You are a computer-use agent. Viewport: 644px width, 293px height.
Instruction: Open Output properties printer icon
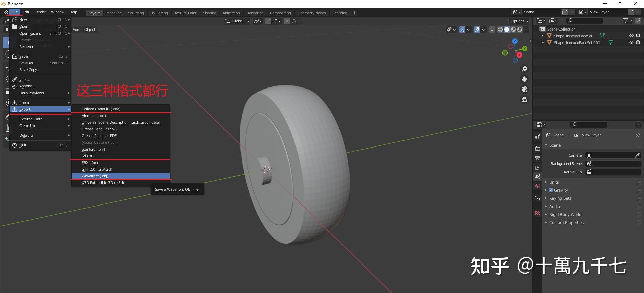(x=538, y=158)
